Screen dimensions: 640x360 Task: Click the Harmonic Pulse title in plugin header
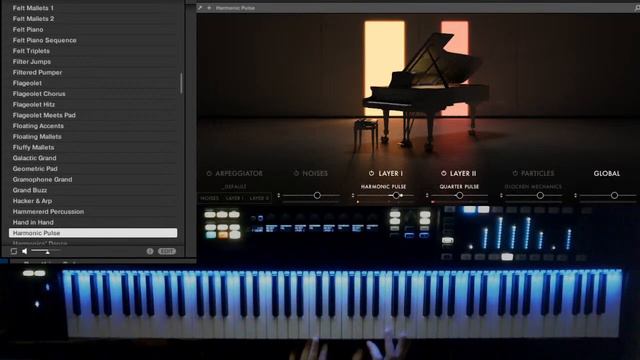pyautogui.click(x=235, y=8)
